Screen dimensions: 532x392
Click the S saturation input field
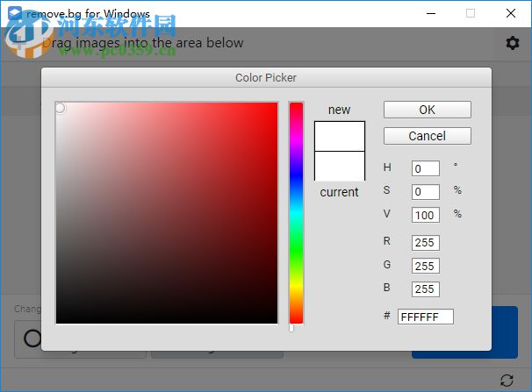coord(426,192)
